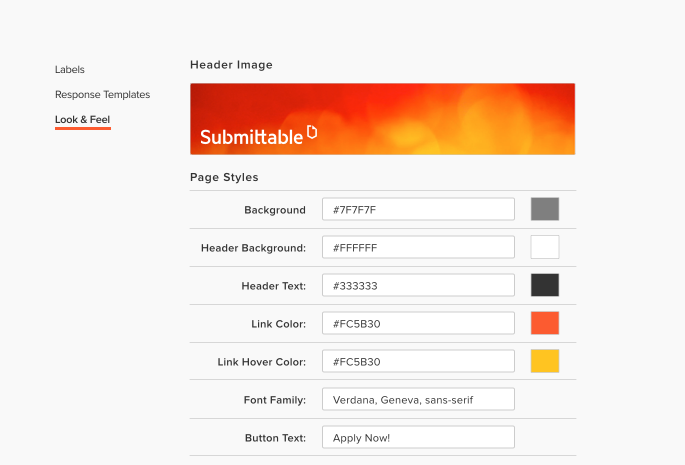This screenshot has height=465, width=685.
Task: Open the yellow Link Hover Color swatch
Action: click(x=545, y=361)
